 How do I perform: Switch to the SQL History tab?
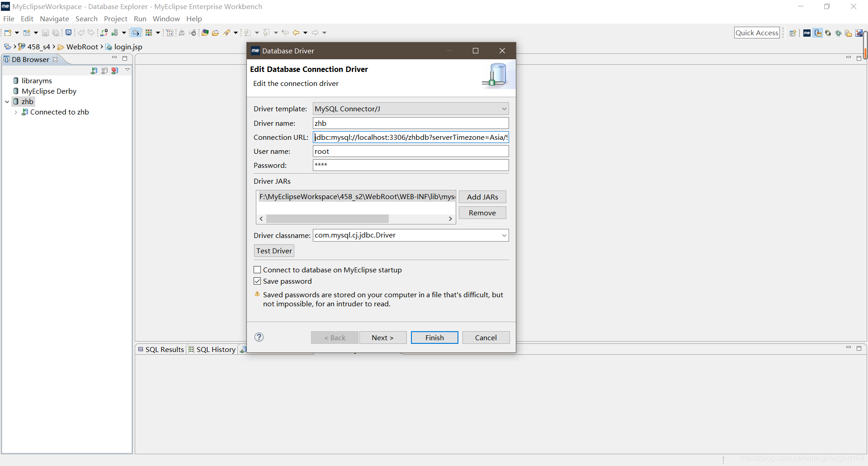(212, 349)
